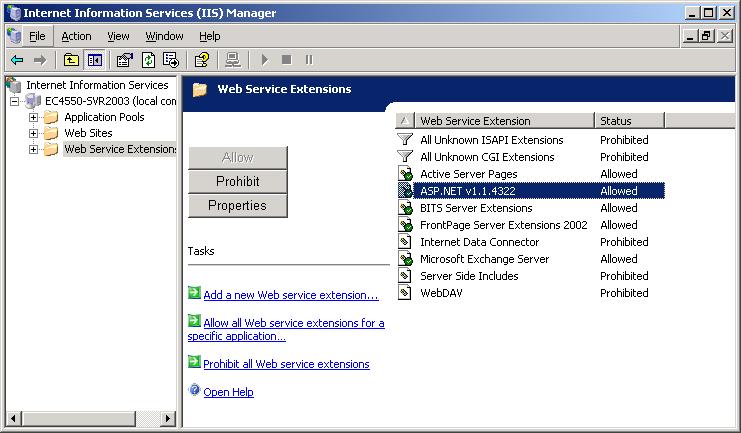The image size is (741, 433).
Task: Click the Connect to computer icon
Action: pyautogui.click(x=233, y=60)
